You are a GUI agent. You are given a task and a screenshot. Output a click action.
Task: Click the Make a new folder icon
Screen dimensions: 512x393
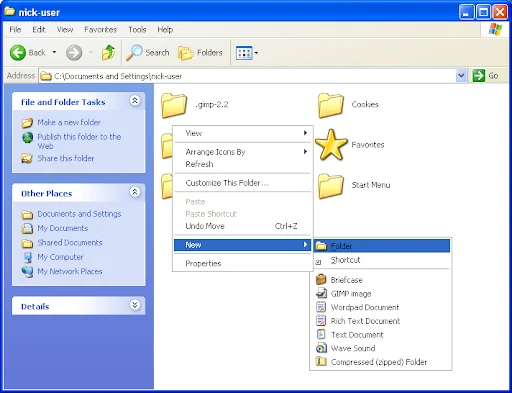[x=27, y=123]
